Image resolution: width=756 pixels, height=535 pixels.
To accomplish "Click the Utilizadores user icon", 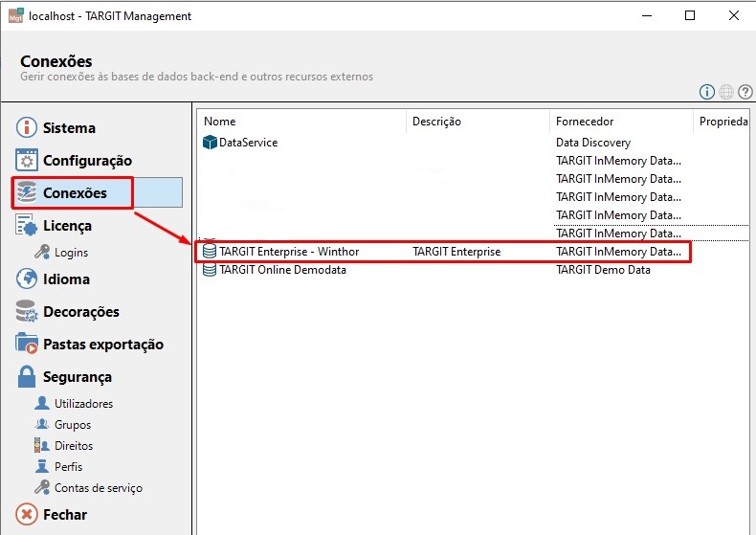I will [x=42, y=403].
